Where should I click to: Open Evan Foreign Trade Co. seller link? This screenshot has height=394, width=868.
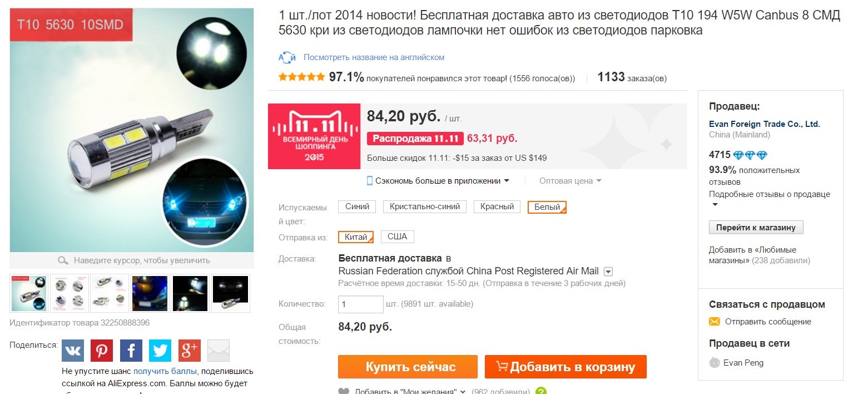tap(764, 124)
